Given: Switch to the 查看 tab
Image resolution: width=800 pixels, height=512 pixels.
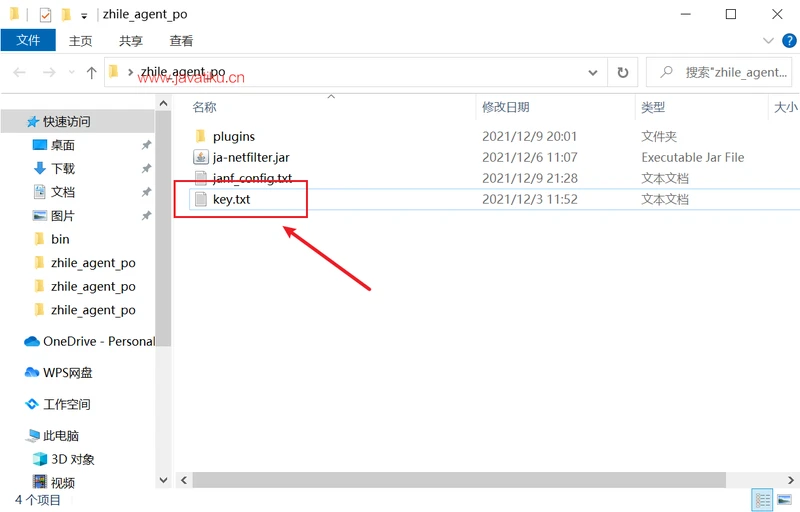Looking at the screenshot, I should [181, 41].
